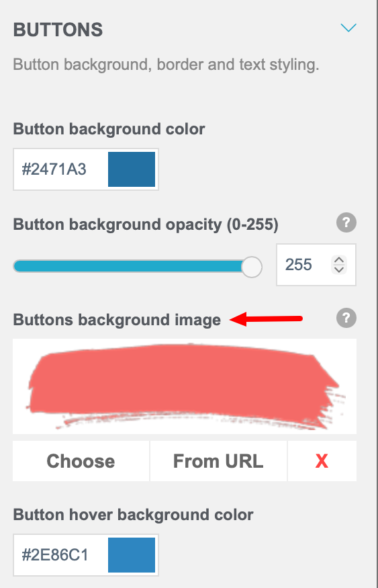Click the Choose image button
The image size is (378, 588).
click(x=81, y=461)
